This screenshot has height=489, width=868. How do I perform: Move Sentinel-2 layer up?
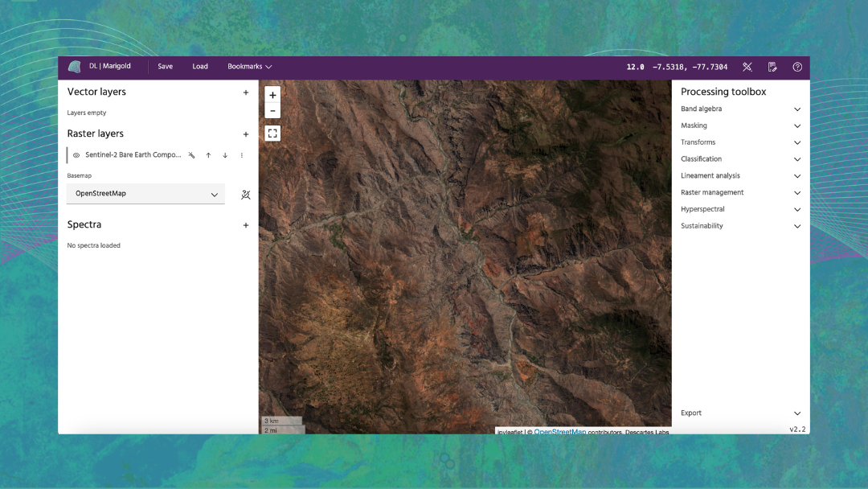[x=208, y=155]
